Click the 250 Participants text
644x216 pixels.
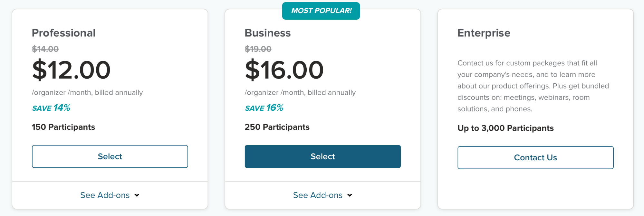coord(277,127)
